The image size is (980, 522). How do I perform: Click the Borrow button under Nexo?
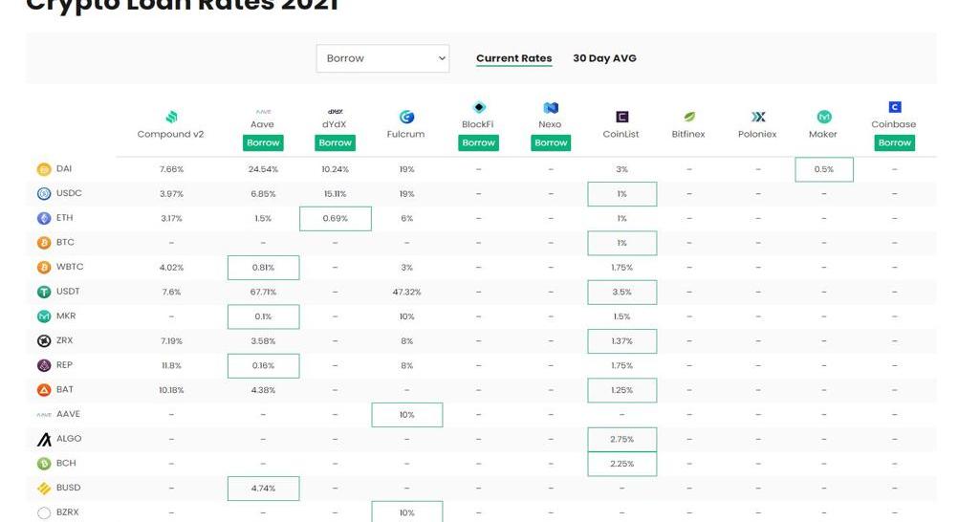pos(551,142)
